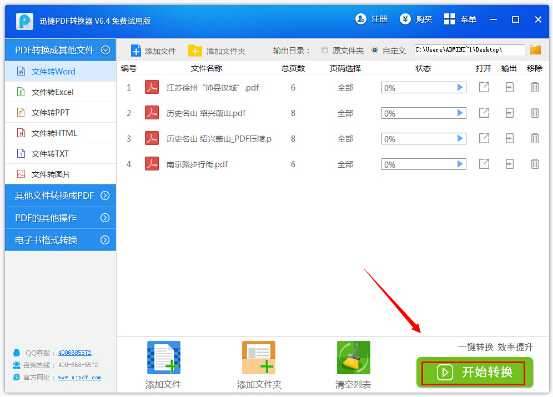Start conversion of file 1 using play arrow
Viewport: 553px width, 397px height.
click(460, 87)
